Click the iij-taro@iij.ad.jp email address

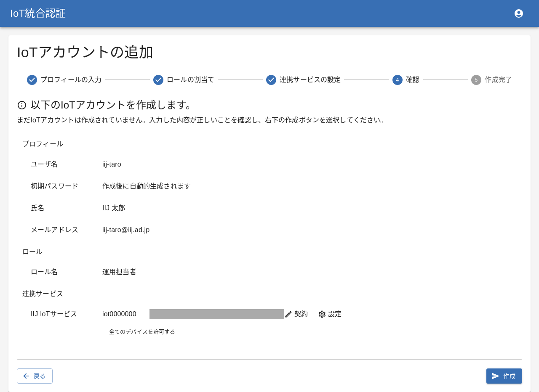click(x=126, y=230)
